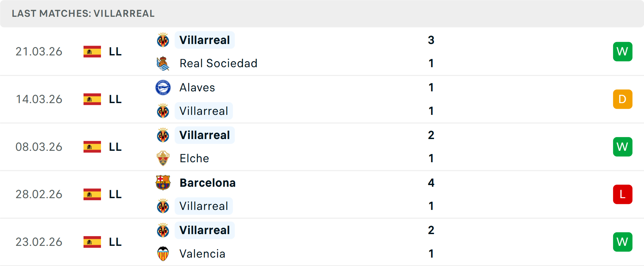
Task: Click the Alaves club crest
Action: click(x=163, y=88)
